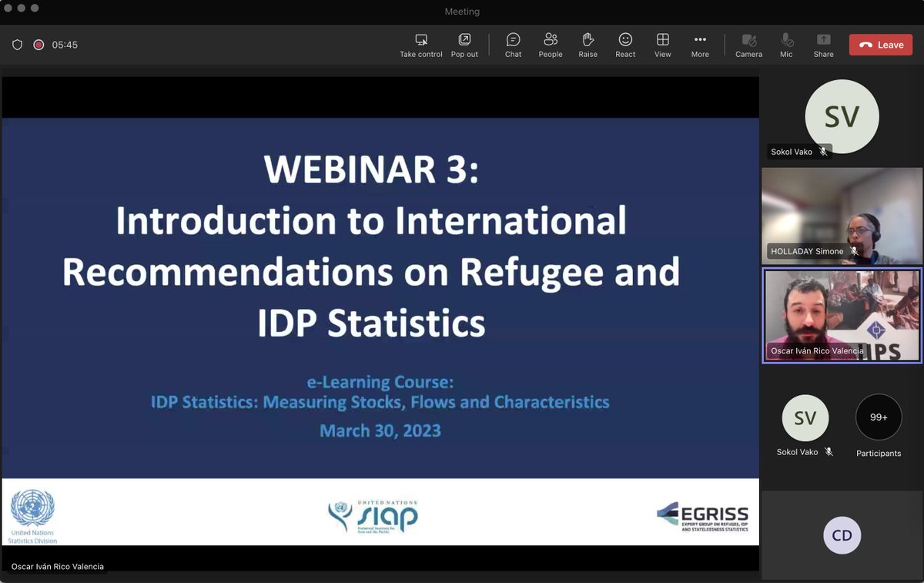Select Sokol Vako's large SV avatar

click(842, 116)
